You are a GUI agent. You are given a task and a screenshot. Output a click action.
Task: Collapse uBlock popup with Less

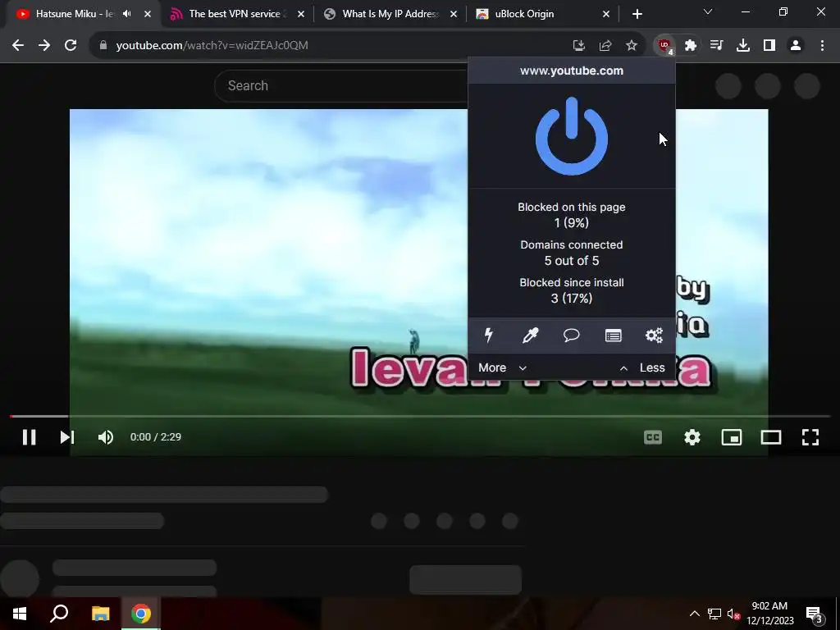pyautogui.click(x=642, y=367)
